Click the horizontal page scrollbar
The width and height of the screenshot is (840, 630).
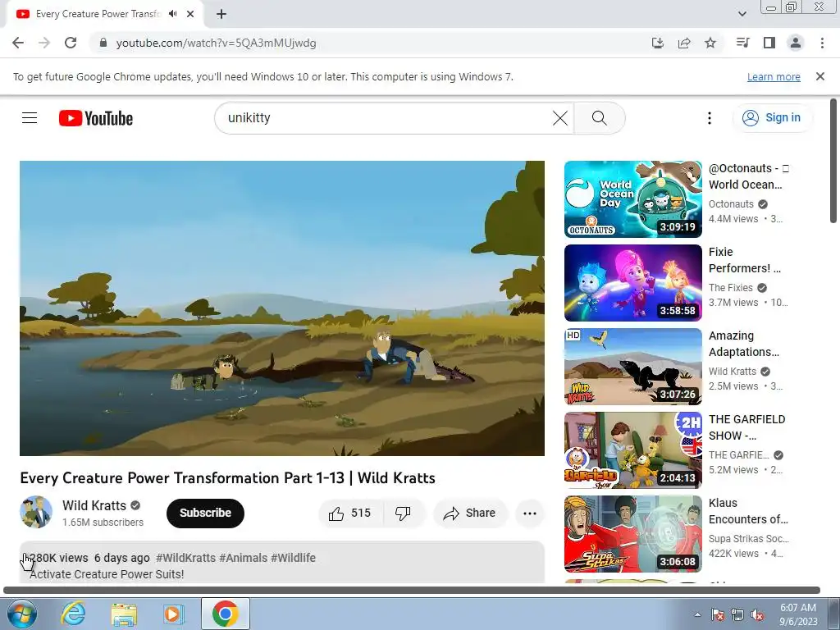click(412, 591)
